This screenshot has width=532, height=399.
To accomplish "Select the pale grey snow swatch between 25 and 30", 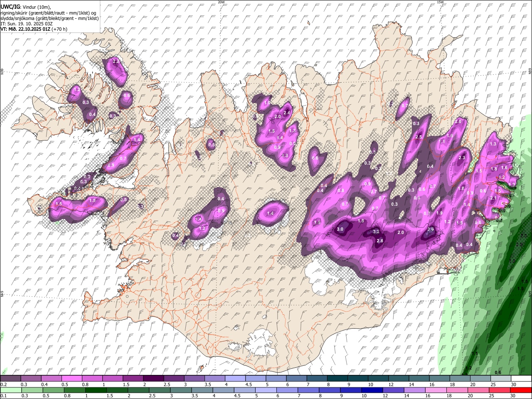I will [x=501, y=379].
